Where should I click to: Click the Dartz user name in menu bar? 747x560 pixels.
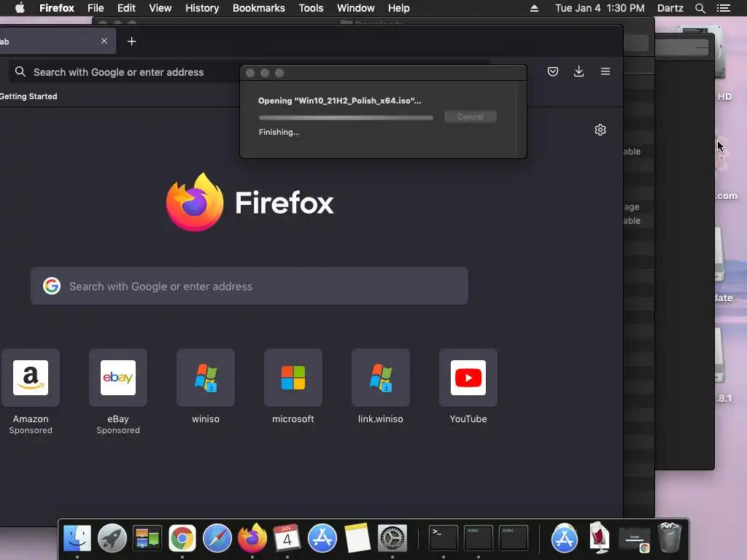pyautogui.click(x=670, y=8)
